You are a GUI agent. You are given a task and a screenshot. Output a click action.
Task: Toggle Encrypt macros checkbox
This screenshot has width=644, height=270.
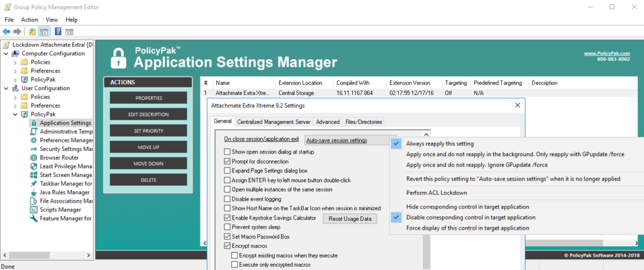[x=227, y=246]
